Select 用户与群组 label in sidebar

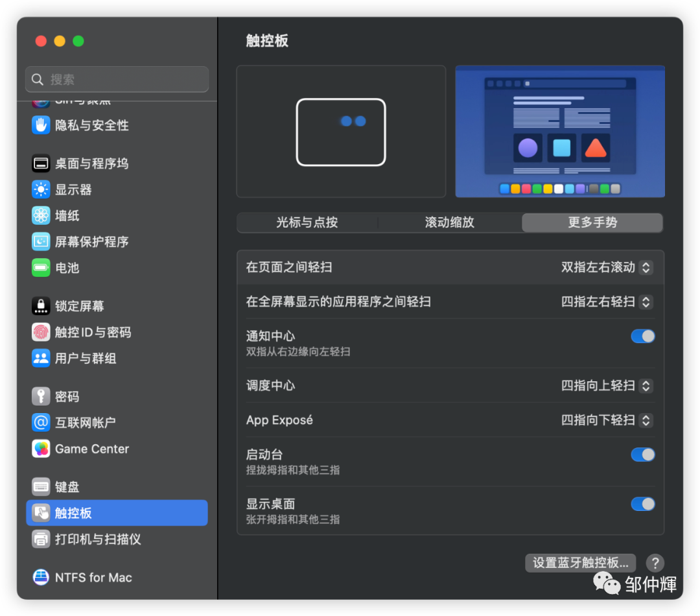pyautogui.click(x=86, y=359)
